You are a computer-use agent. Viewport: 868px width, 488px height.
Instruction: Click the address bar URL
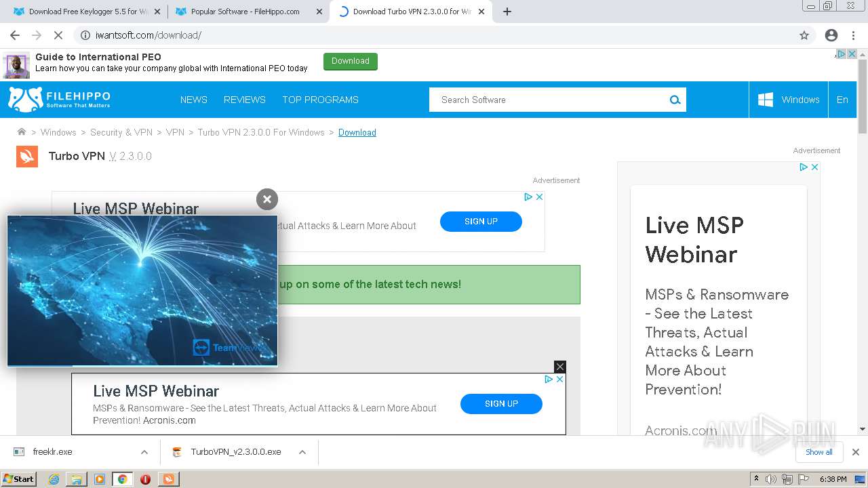(149, 35)
